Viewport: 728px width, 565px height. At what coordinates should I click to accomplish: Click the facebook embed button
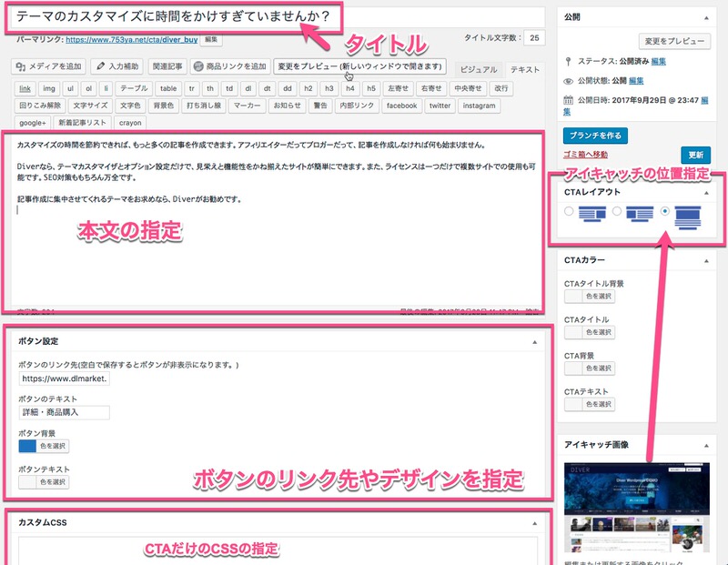click(x=401, y=106)
